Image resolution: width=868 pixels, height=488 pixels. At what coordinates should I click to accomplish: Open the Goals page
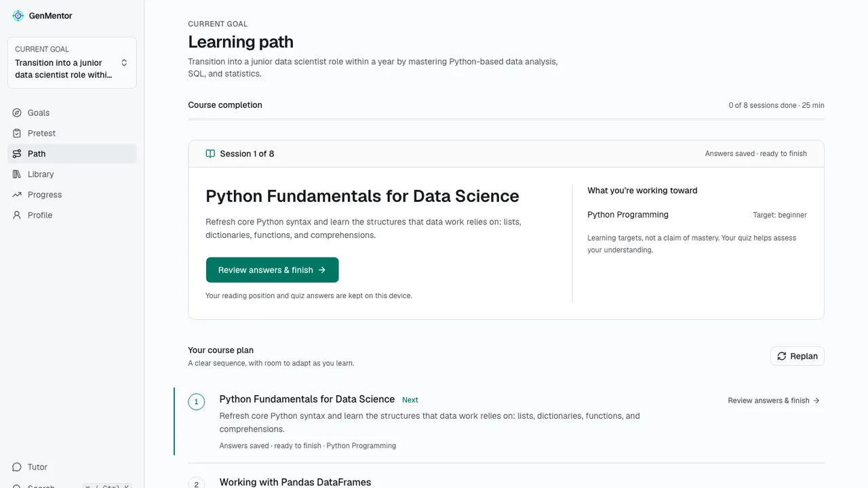[72, 113]
